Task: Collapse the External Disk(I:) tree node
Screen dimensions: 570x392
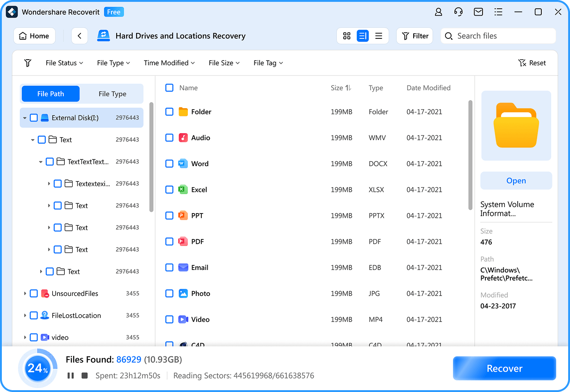Action: pos(25,118)
